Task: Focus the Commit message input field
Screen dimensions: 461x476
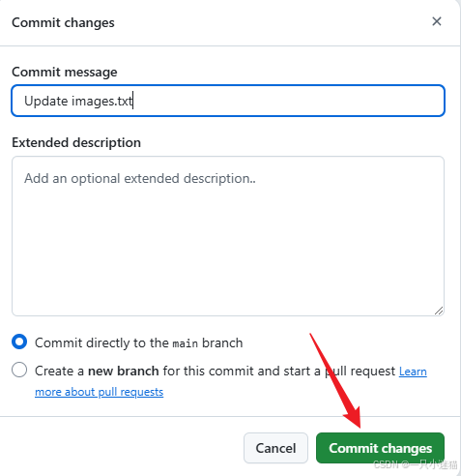Action: click(228, 101)
